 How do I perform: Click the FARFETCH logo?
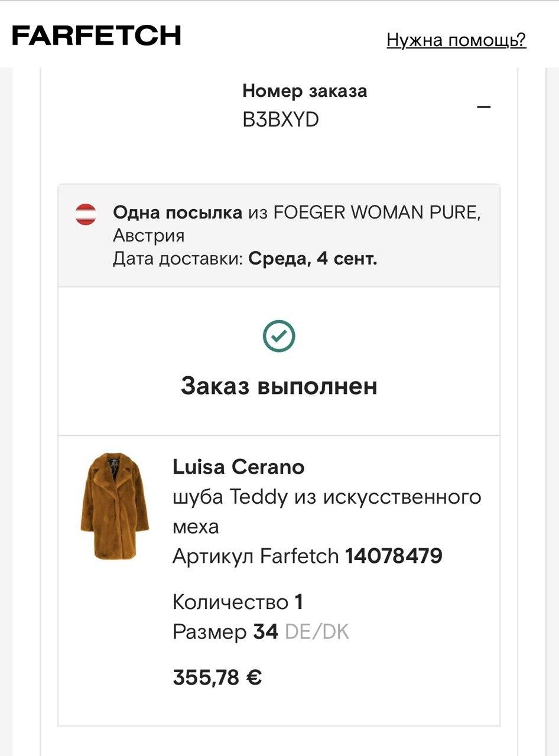[96, 35]
